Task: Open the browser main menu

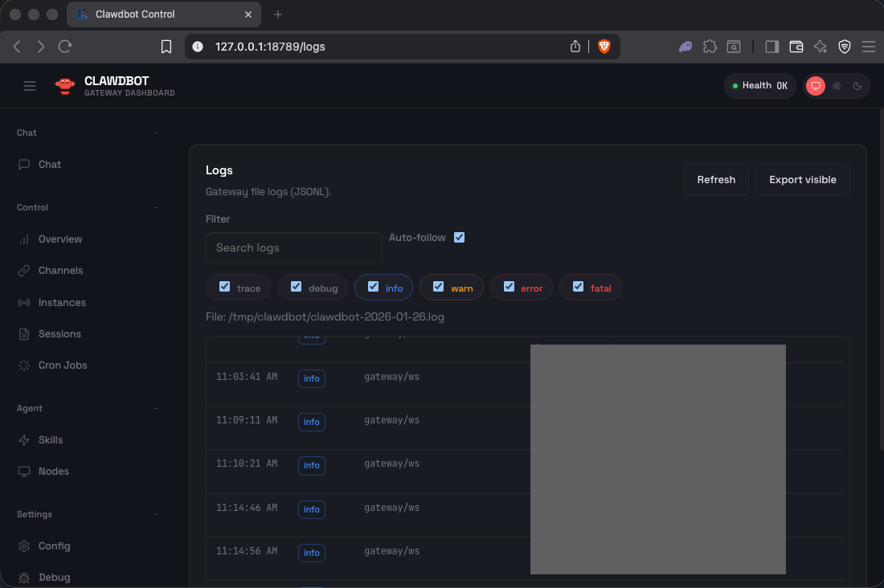Action: click(869, 47)
